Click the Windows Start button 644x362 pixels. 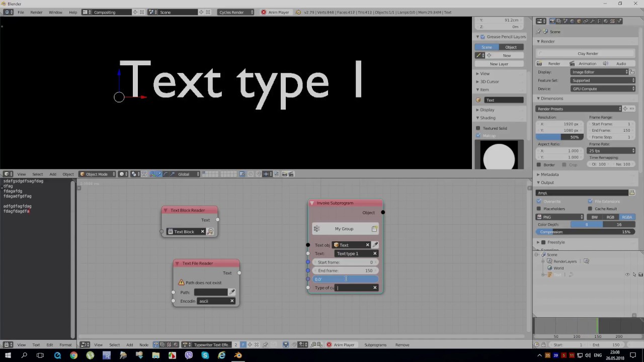8,355
